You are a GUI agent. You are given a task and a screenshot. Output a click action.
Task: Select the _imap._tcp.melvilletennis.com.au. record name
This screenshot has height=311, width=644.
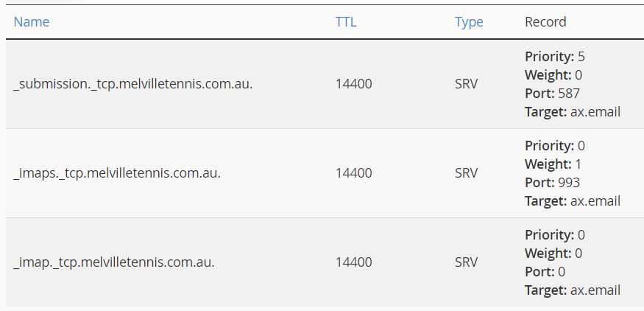[114, 262]
